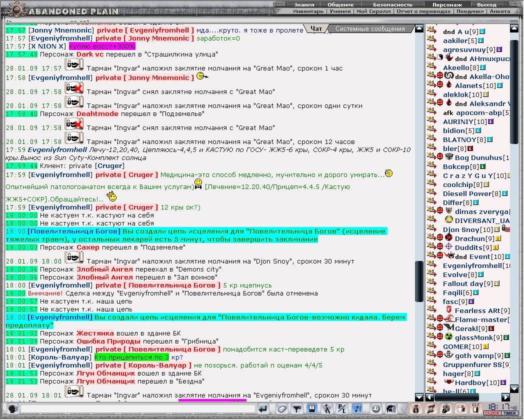Click the EXIT door icon
524x420 pixels.
(476, 408)
